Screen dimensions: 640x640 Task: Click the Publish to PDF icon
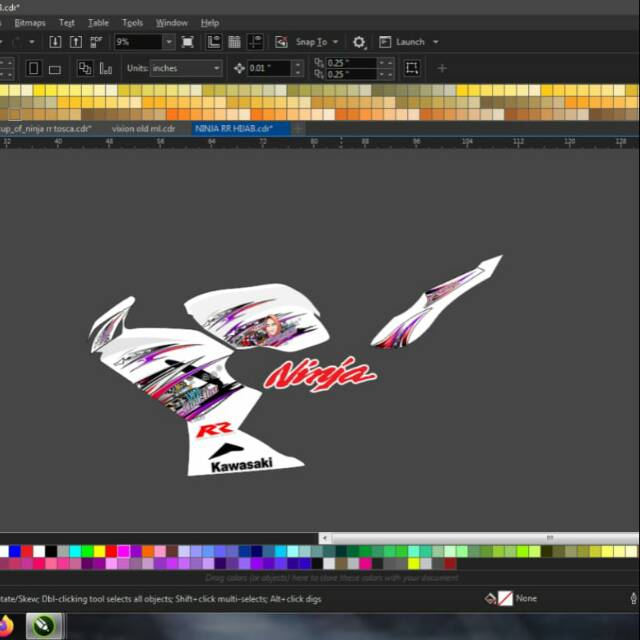[96, 42]
